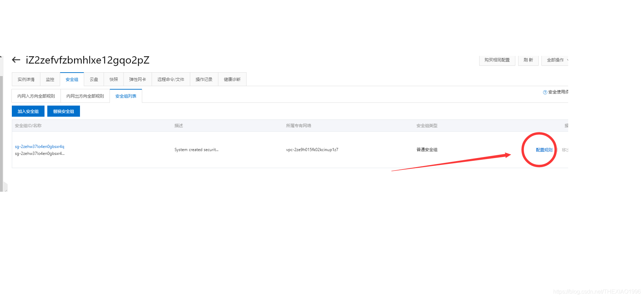Select the 健康诊断 tab
The height and width of the screenshot is (298, 644).
point(232,80)
